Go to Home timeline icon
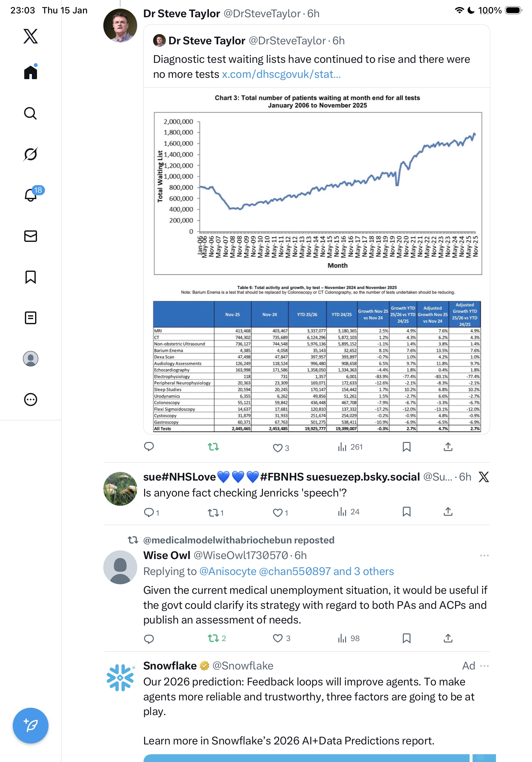 [x=31, y=72]
